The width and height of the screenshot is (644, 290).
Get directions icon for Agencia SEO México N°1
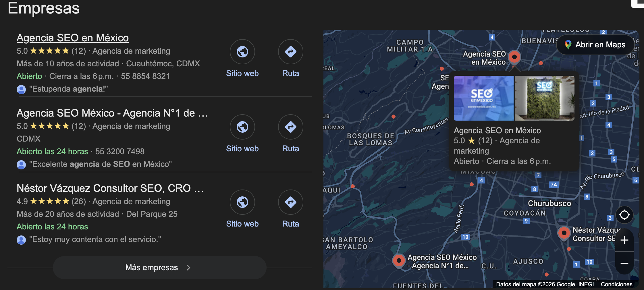[x=291, y=127]
